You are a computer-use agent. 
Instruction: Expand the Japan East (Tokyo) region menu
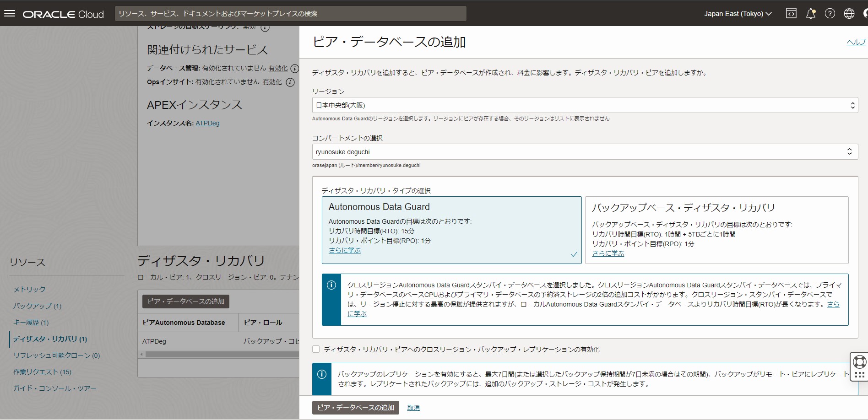[738, 14]
